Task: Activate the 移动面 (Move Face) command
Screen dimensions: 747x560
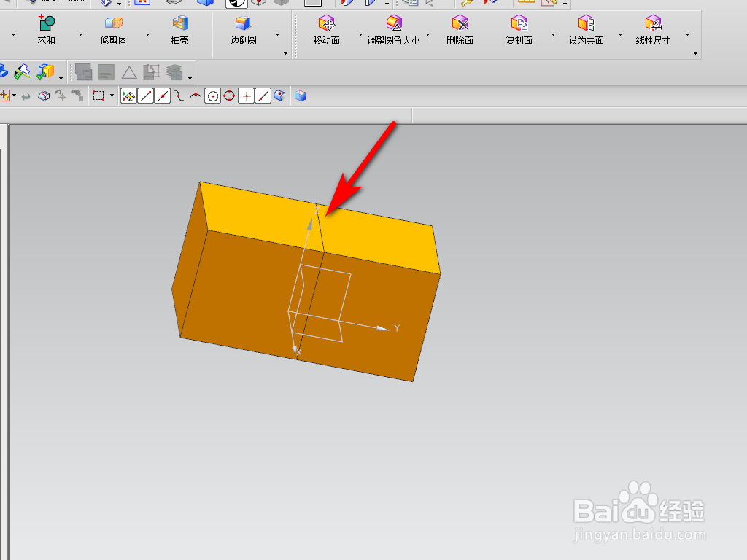Action: point(325,29)
